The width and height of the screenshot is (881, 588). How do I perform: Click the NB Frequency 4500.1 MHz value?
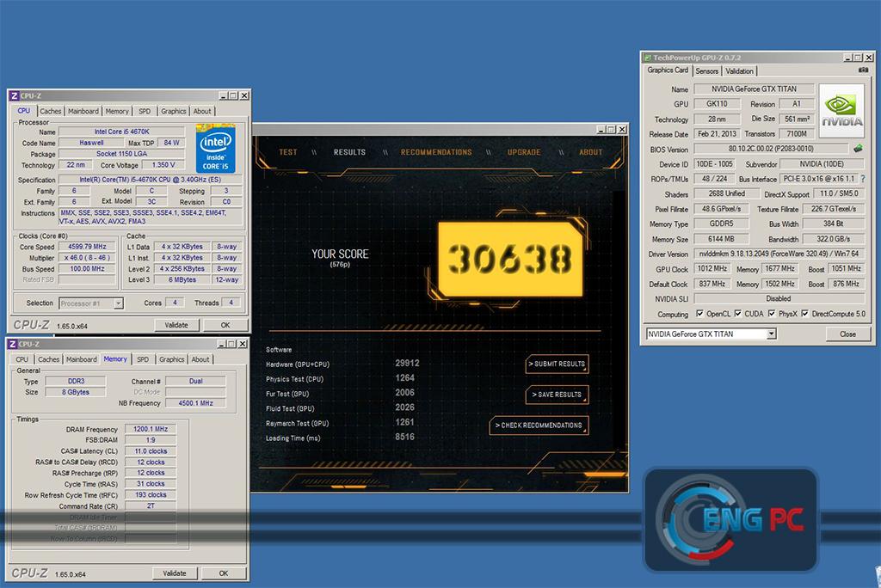click(195, 402)
